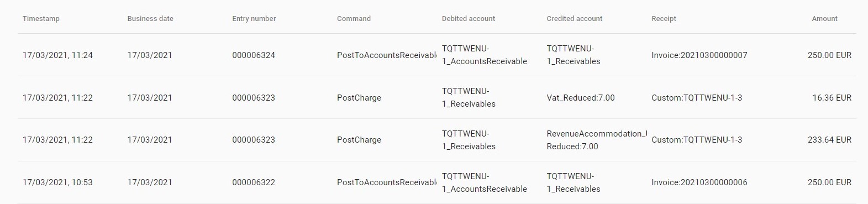Open receipt Invoice:20210300000006
The height and width of the screenshot is (204, 868).
coord(699,182)
